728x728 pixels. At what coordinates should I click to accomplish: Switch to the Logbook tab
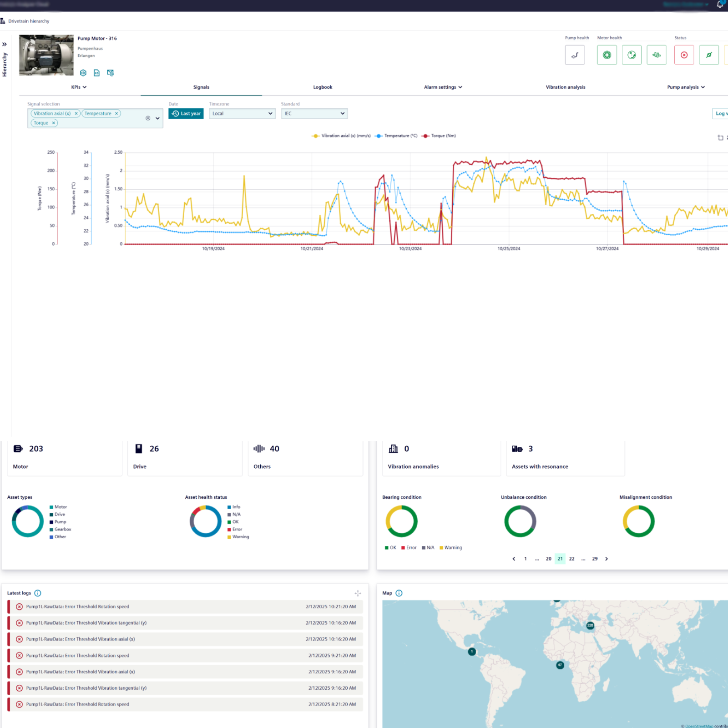click(323, 87)
